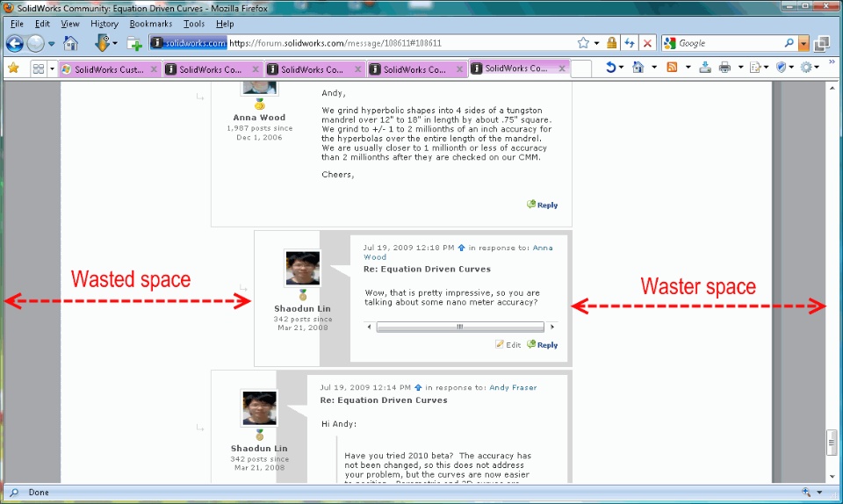Click the horizontal scrollbar thumb inside the post
This screenshot has width=843, height=504.
[x=459, y=327]
